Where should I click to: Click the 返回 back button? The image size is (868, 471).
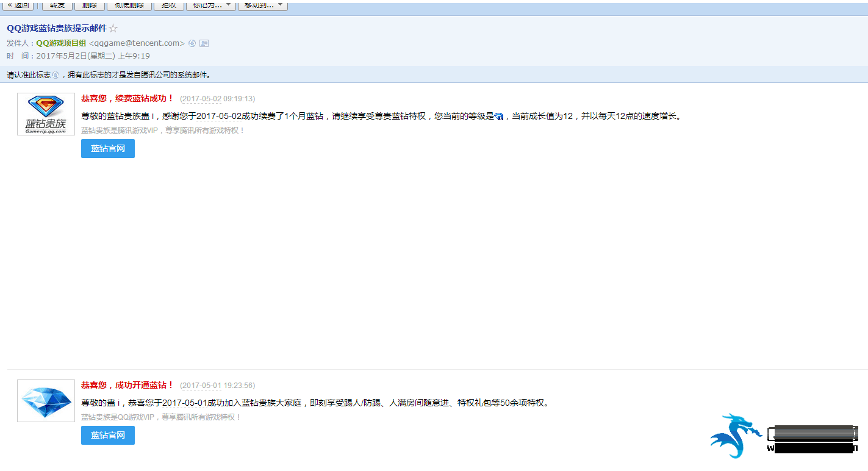(x=18, y=5)
